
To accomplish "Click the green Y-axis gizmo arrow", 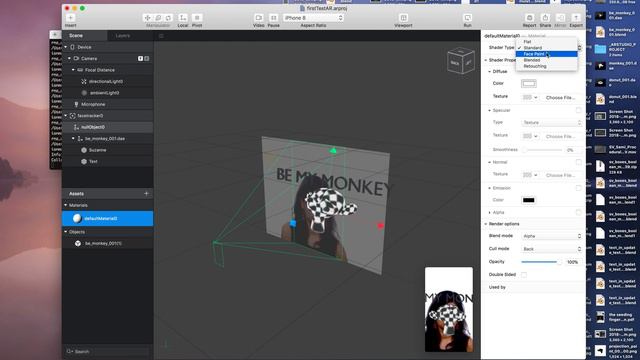I will point(333,151).
